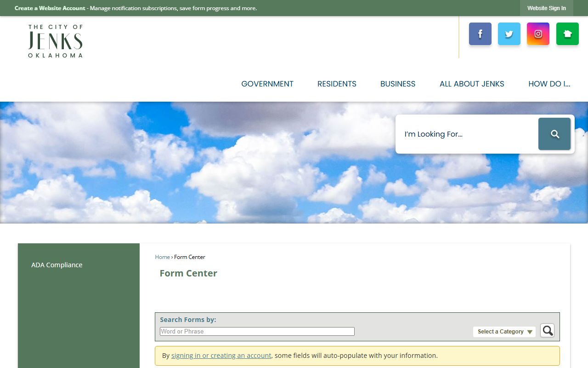Click the Word or Phrase form search field
Image resolution: width=588 pixels, height=368 pixels.
(x=257, y=332)
